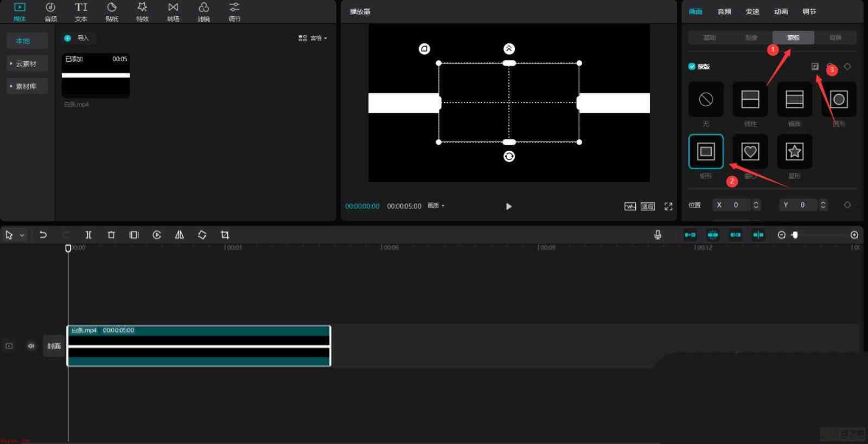Click the mask rotate handle in preview
The height and width of the screenshot is (444, 868).
[509, 157]
